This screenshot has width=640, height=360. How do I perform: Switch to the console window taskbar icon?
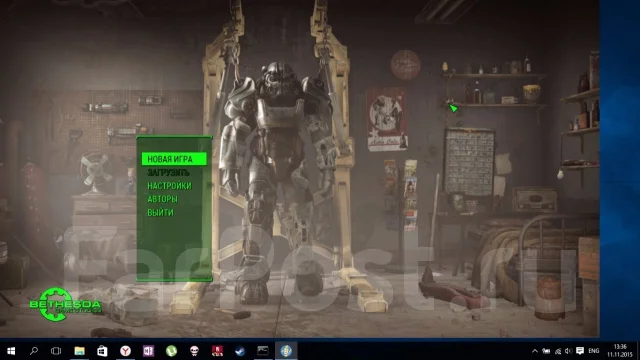coord(263,350)
